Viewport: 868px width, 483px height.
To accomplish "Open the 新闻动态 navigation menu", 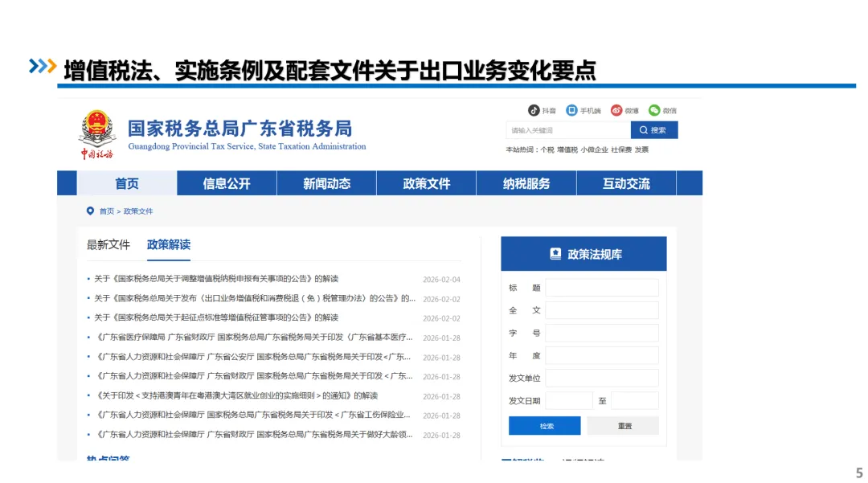I will (326, 183).
